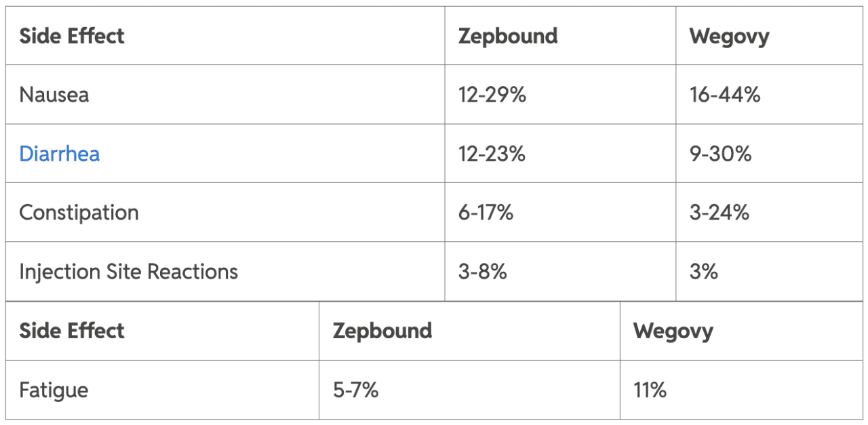This screenshot has width=868, height=425.
Task: Click Zepbound's 5-7% fatigue value
Action: tap(355, 390)
